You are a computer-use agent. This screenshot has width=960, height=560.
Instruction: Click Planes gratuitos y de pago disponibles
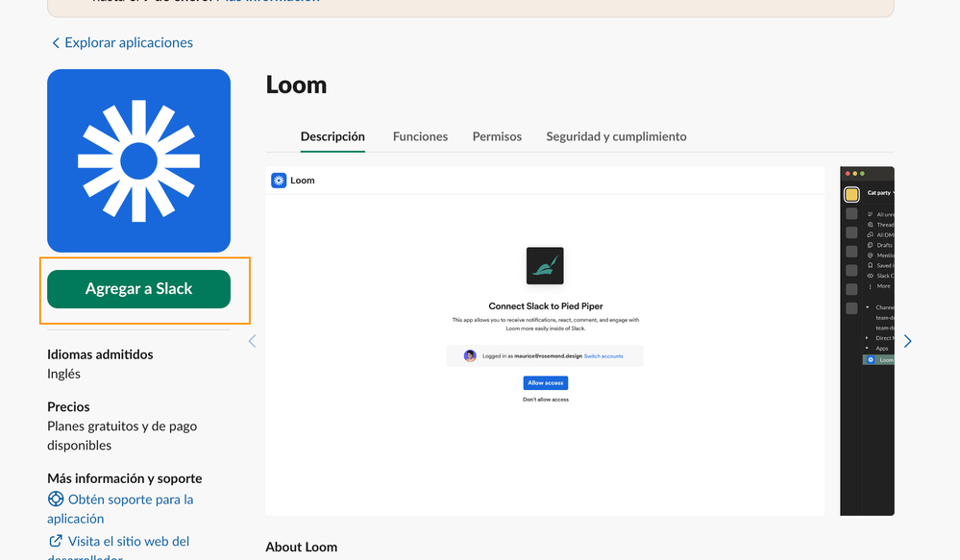click(122, 436)
